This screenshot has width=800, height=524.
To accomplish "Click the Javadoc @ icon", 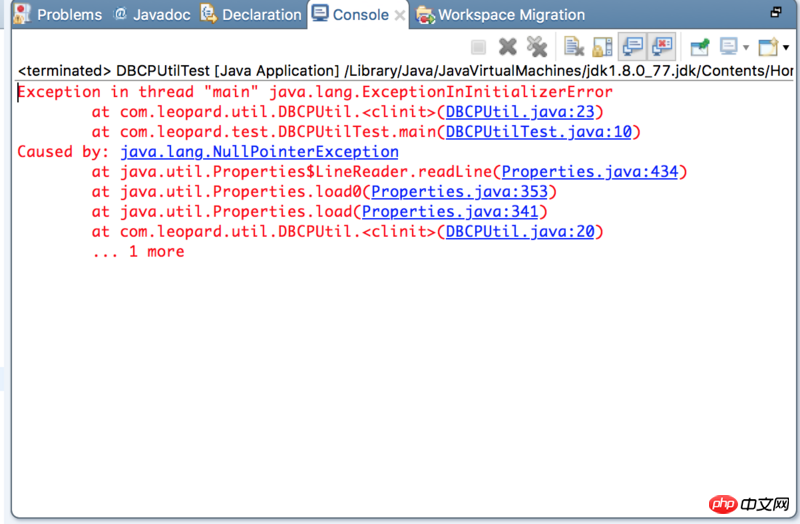I will [120, 14].
